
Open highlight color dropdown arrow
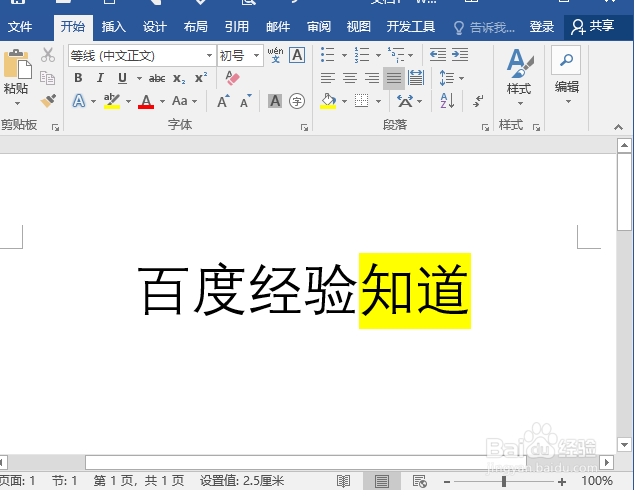click(x=129, y=101)
